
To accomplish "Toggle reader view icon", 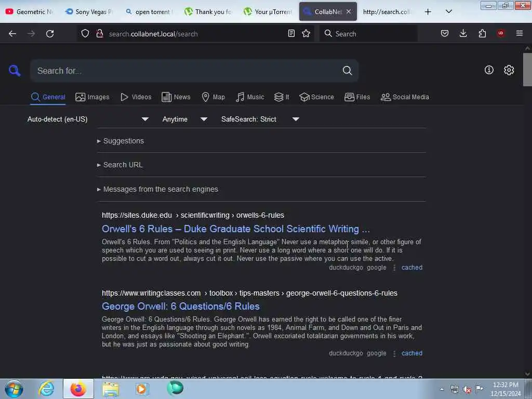I will 291,33.
